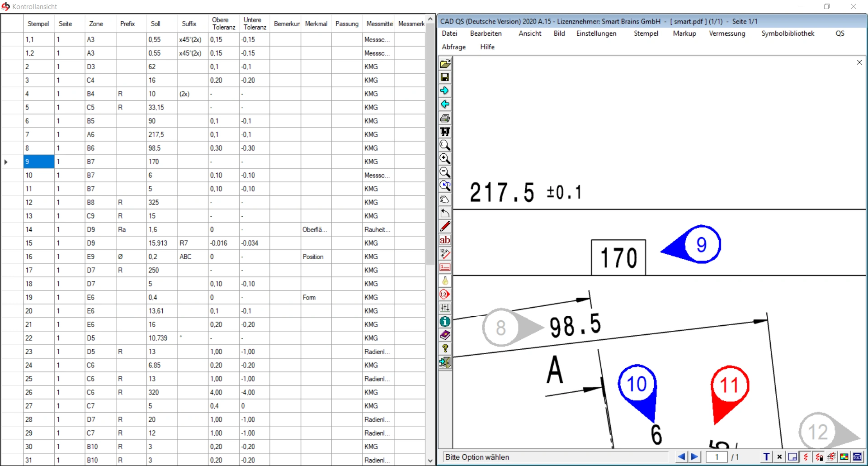868x466 pixels.
Task: Activate the hand pan tool
Action: tap(445, 200)
